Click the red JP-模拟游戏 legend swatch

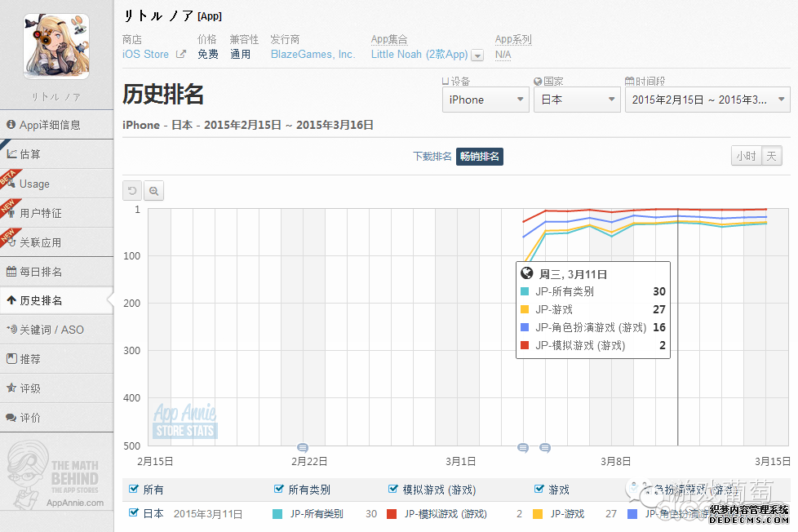point(392,514)
